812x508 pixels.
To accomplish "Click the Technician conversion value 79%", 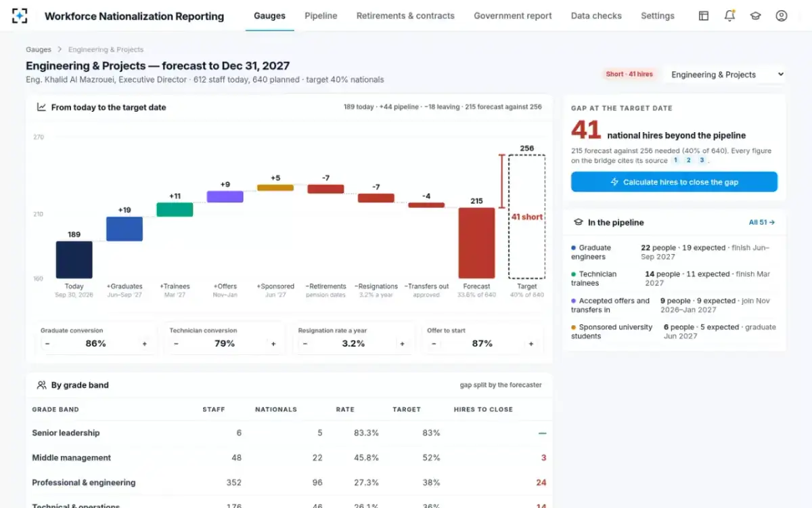I will click(225, 343).
